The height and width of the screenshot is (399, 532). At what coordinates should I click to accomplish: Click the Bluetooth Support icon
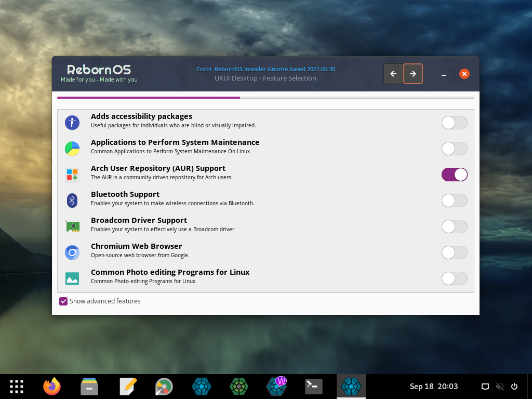tap(72, 201)
